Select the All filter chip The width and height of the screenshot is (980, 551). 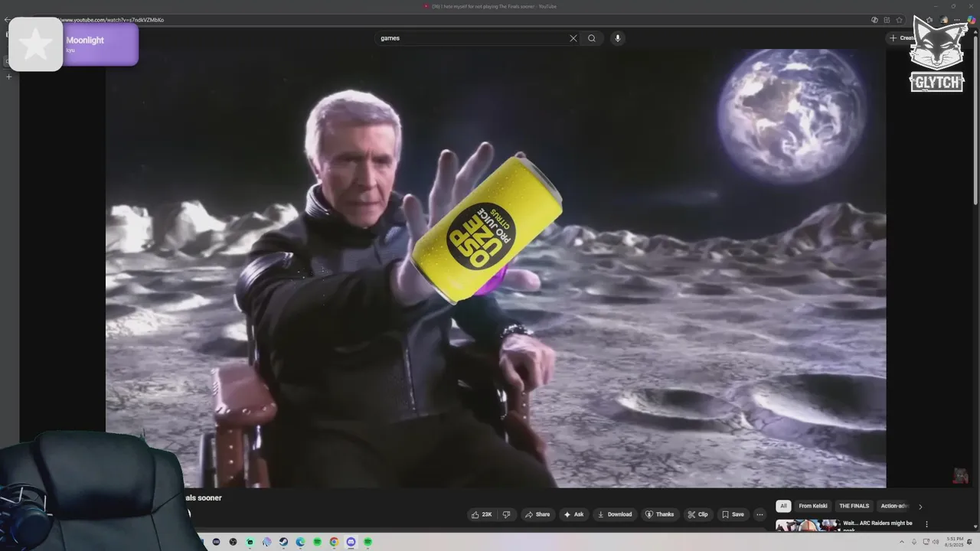click(x=782, y=506)
